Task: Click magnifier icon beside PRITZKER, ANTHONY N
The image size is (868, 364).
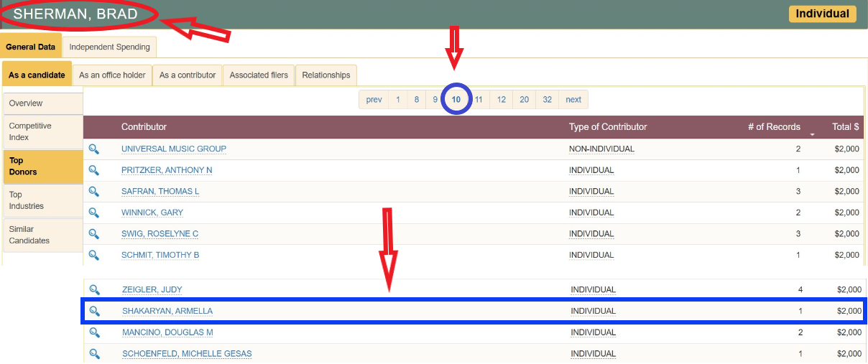Action: click(93, 170)
